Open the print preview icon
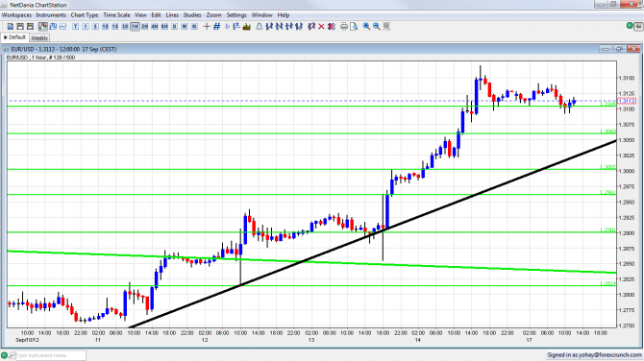 click(x=354, y=26)
